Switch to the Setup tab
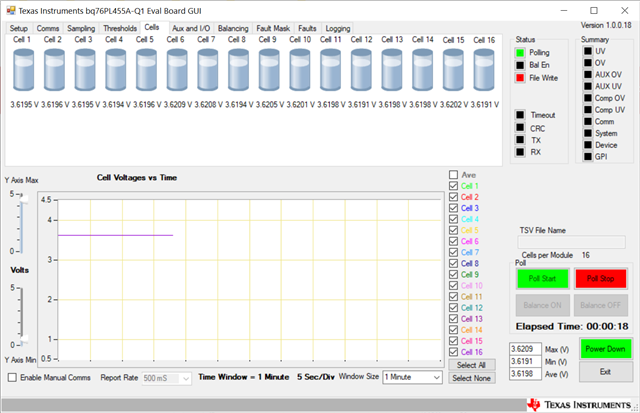Image resolution: width=640 pixels, height=413 pixels. pos(19,28)
